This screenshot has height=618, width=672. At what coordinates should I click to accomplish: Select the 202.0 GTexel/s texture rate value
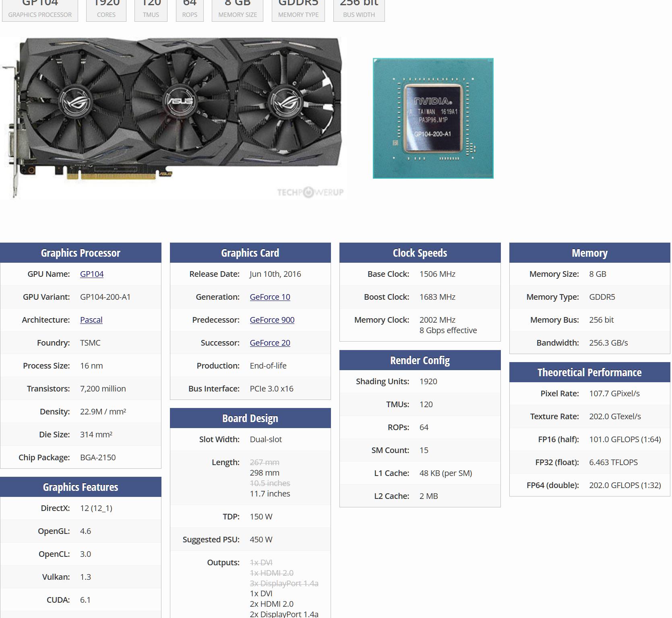coord(615,416)
